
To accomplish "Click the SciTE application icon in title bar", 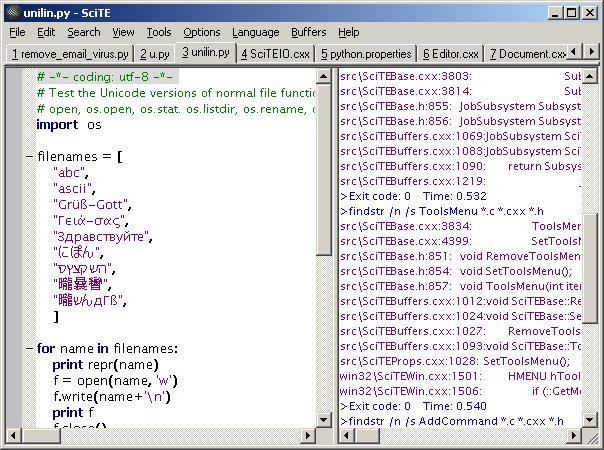I will [x=13, y=13].
